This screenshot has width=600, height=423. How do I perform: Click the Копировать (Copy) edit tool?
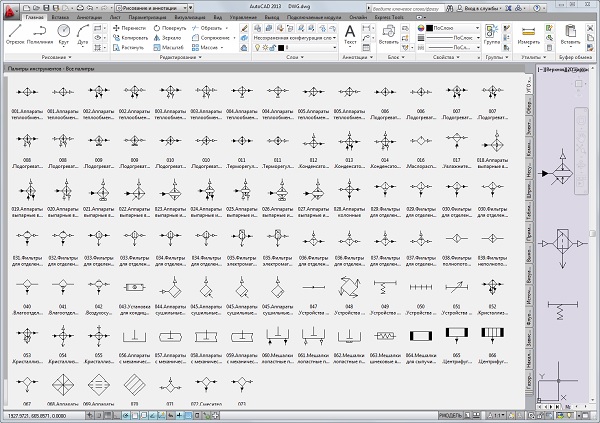click(131, 37)
